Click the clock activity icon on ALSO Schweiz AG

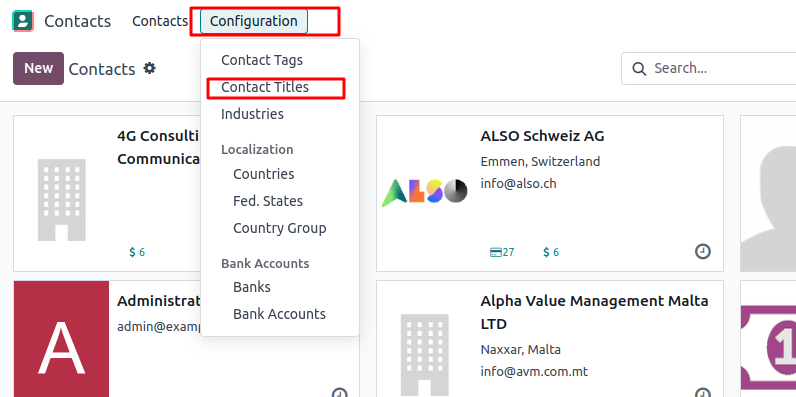[x=703, y=251]
